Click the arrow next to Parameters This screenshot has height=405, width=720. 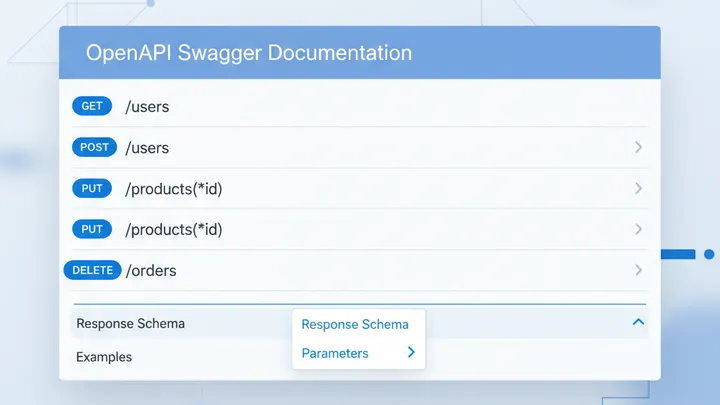[x=410, y=353]
